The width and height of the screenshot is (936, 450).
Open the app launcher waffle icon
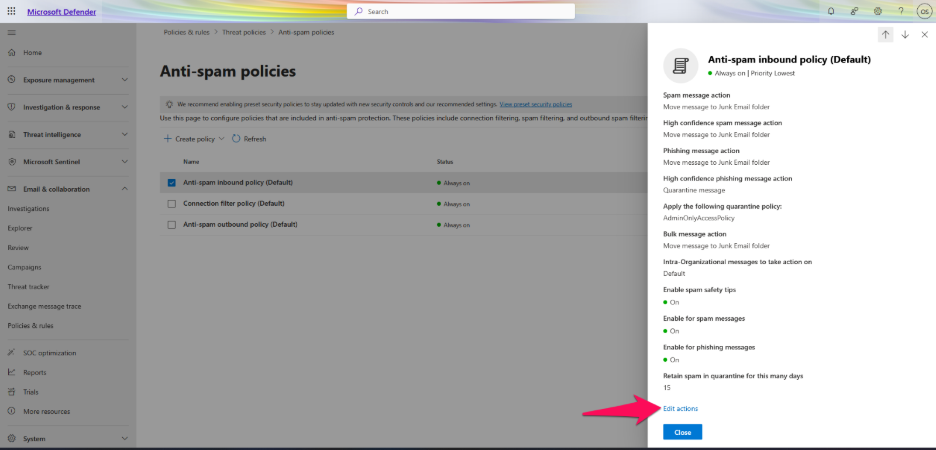click(11, 11)
